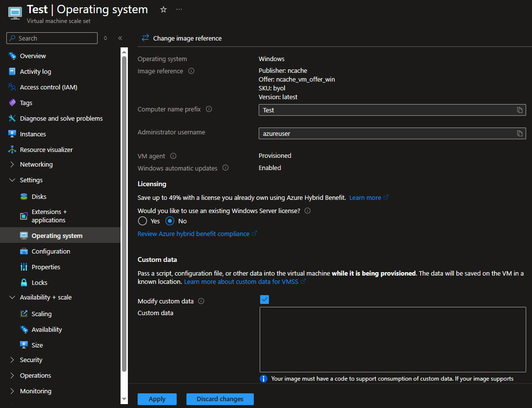Show Image reference info tooltip icon
Screen dimensions: 532x408
tap(191, 71)
